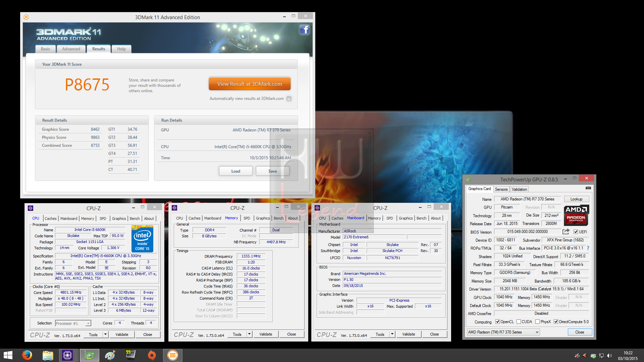Expand Tools arrow in Mainboard CPU-Z window
The image size is (644, 362).
coord(392,334)
